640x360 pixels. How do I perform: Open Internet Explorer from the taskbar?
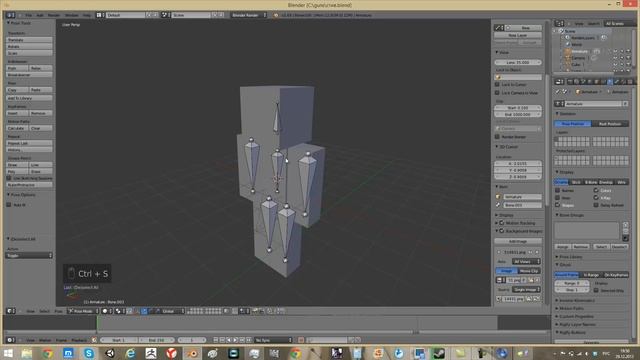tap(130, 353)
